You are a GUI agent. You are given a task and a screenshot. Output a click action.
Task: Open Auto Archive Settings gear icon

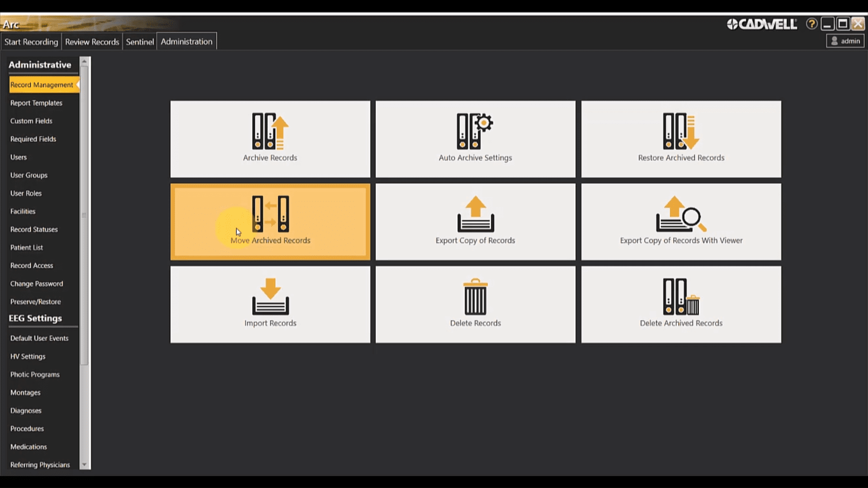475,131
